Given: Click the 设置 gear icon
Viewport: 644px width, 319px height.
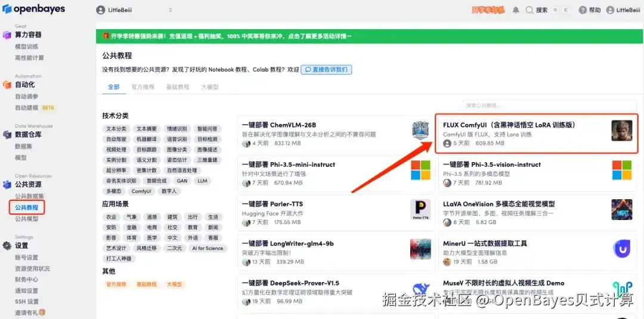Looking at the screenshot, I should (7, 246).
